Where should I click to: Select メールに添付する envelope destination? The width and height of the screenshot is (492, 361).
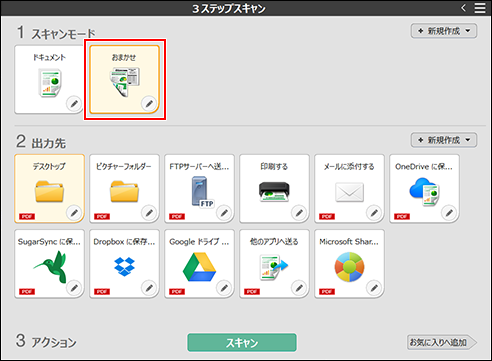349,188
